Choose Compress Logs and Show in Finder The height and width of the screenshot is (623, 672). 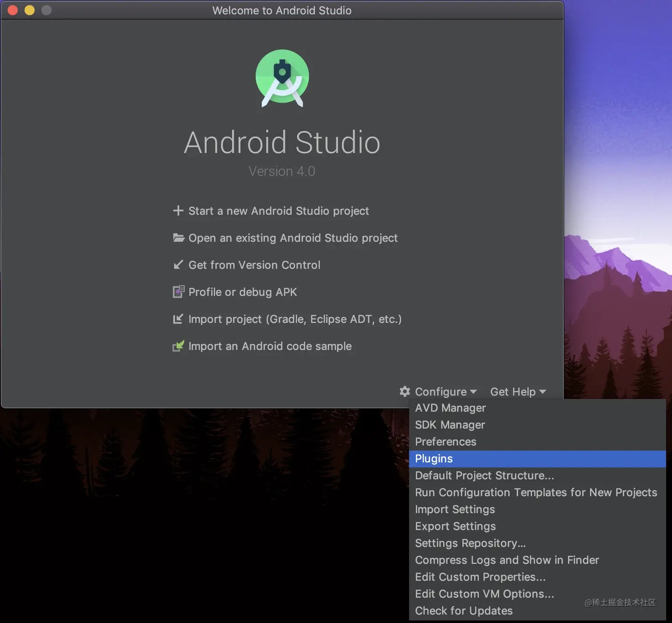click(537, 560)
